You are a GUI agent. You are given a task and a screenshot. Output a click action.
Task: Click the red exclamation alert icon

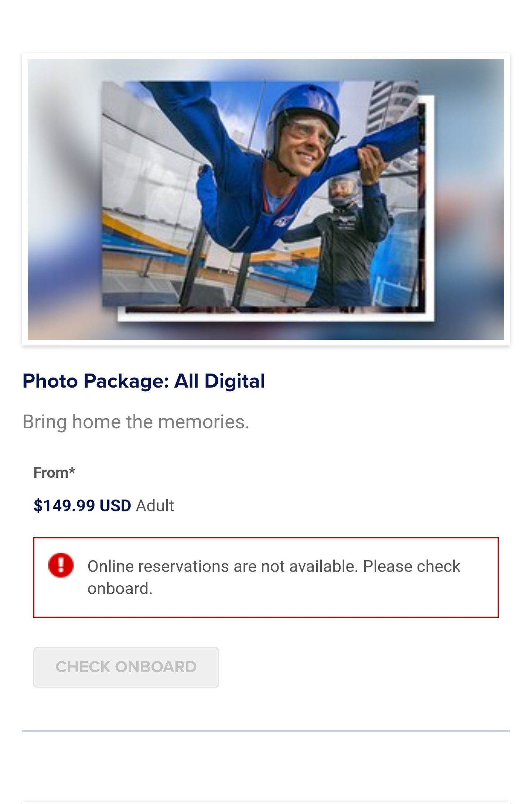(61, 565)
